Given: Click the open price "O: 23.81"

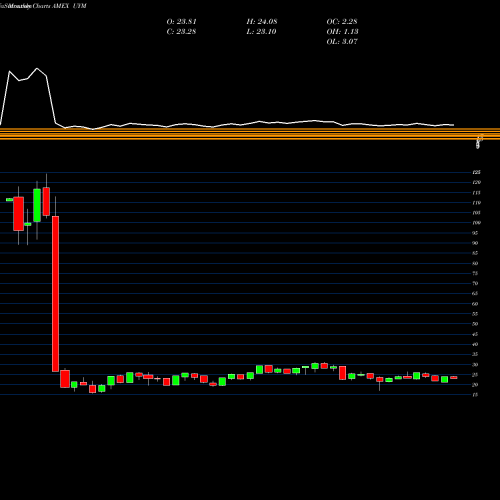Looking at the screenshot, I should (x=182, y=22).
